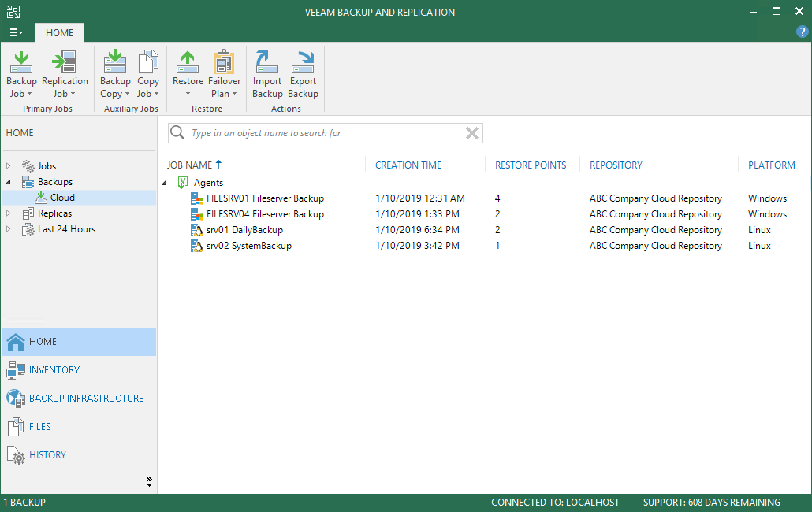Open the help question mark icon
Screen dimensions: 812x512
802,32
